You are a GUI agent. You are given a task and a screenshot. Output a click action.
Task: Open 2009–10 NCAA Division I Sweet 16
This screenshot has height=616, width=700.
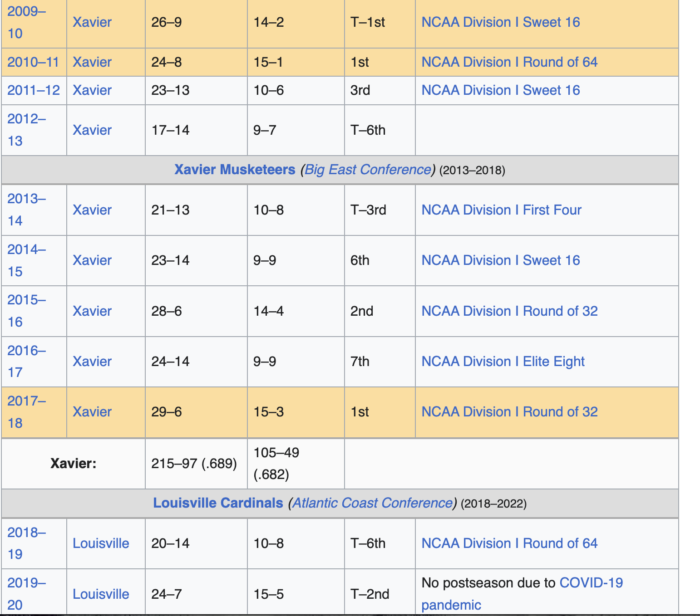point(500,22)
